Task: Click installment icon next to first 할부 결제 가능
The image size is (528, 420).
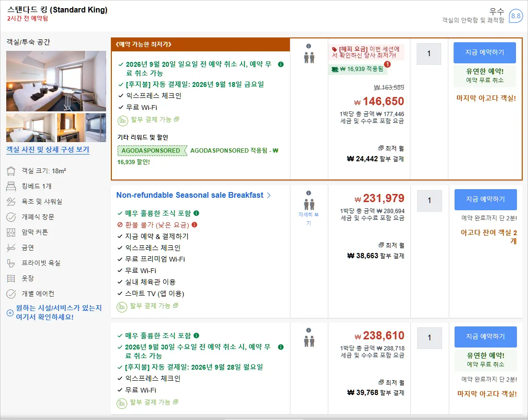Action: tap(122, 120)
